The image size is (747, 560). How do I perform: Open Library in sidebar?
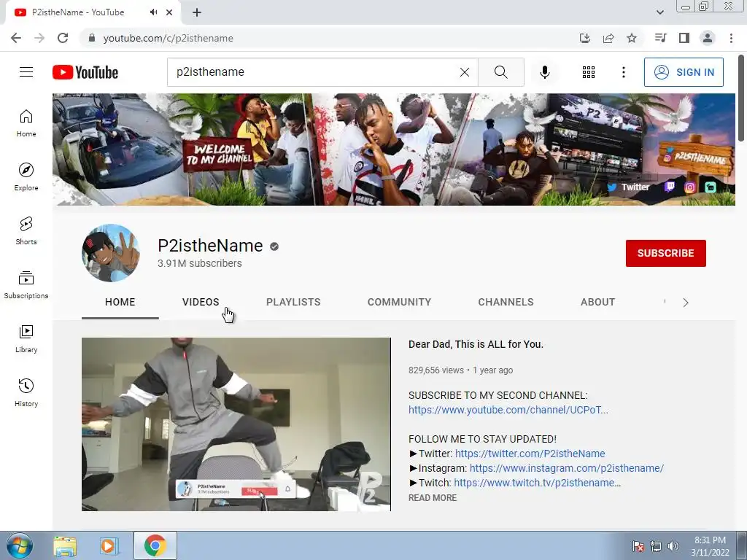coord(26,338)
